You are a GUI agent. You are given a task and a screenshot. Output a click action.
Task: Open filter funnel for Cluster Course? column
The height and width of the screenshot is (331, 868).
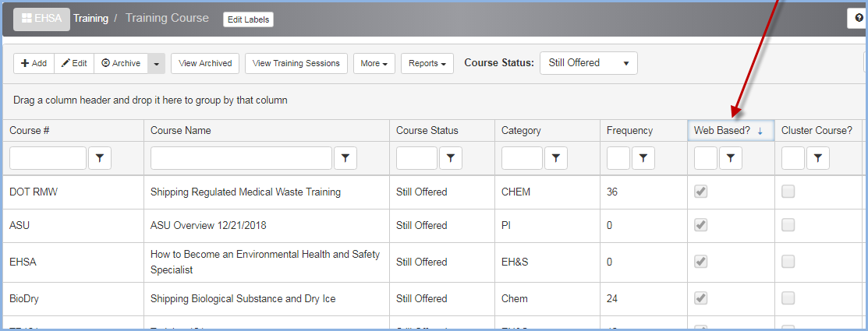point(818,158)
